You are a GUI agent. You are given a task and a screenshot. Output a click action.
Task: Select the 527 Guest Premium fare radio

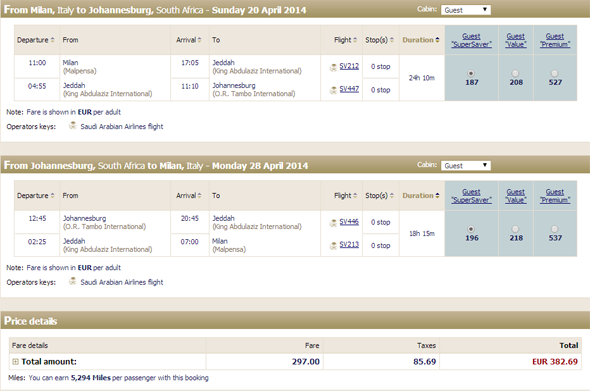coord(554,73)
